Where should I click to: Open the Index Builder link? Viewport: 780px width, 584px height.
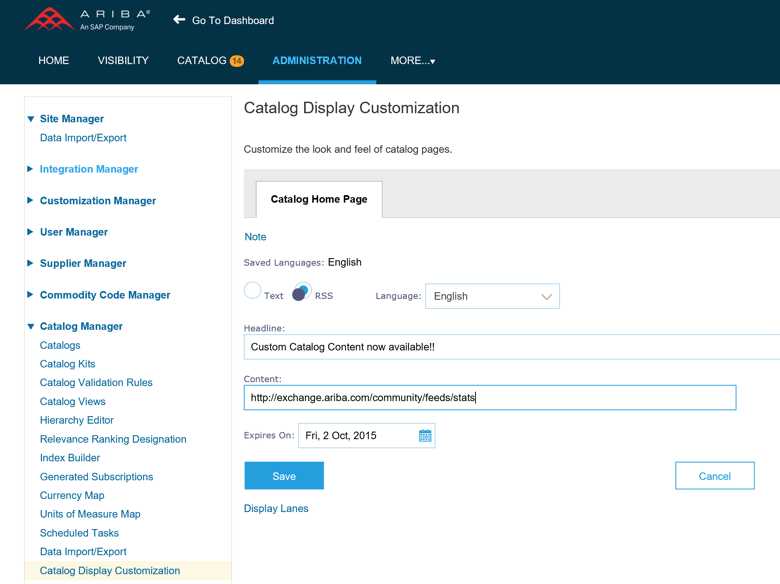click(x=70, y=458)
